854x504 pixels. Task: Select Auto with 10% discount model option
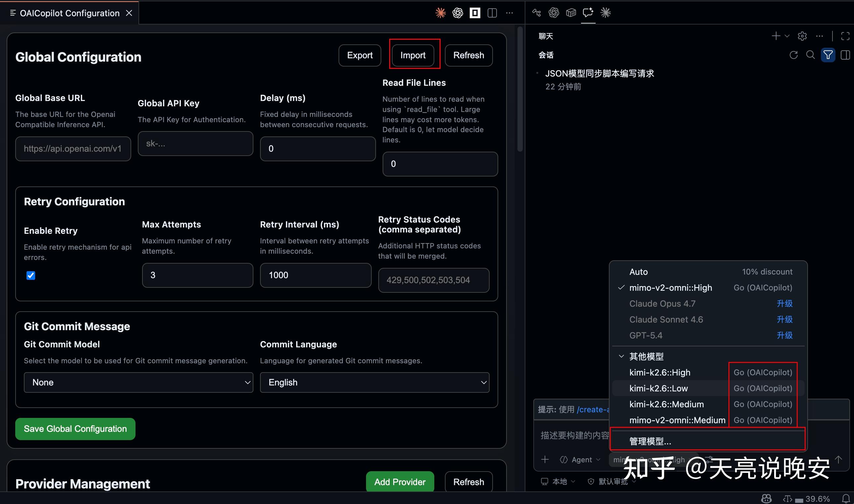[x=708, y=272]
